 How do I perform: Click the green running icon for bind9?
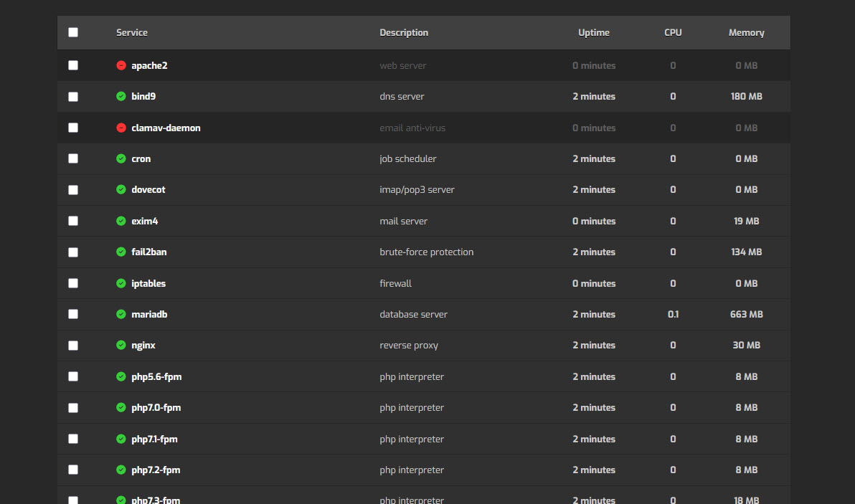pos(121,97)
